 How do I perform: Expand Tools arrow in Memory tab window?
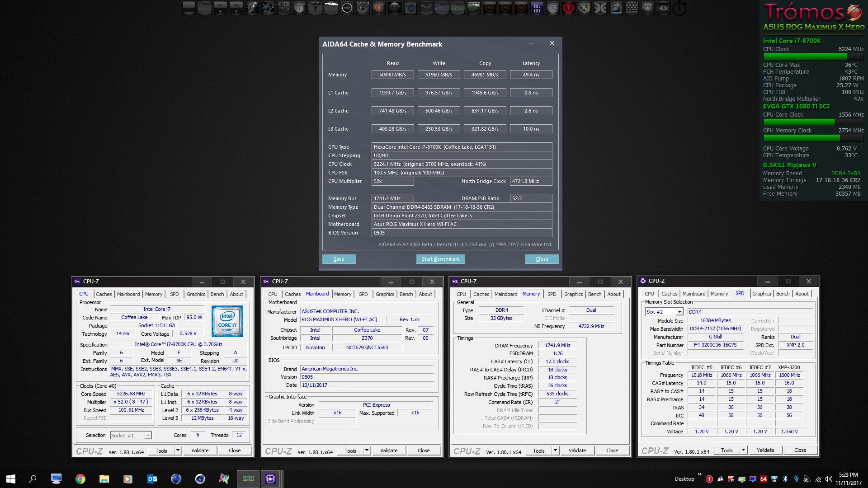coord(555,450)
